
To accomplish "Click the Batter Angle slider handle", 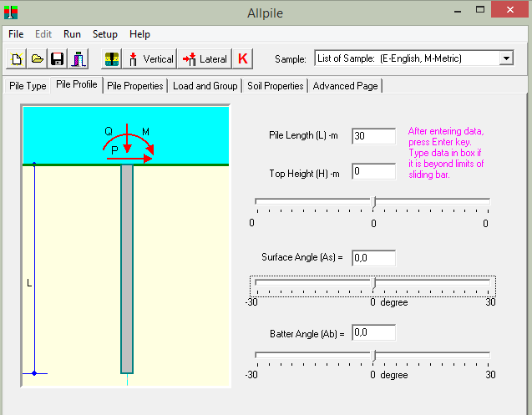I will tap(373, 356).
